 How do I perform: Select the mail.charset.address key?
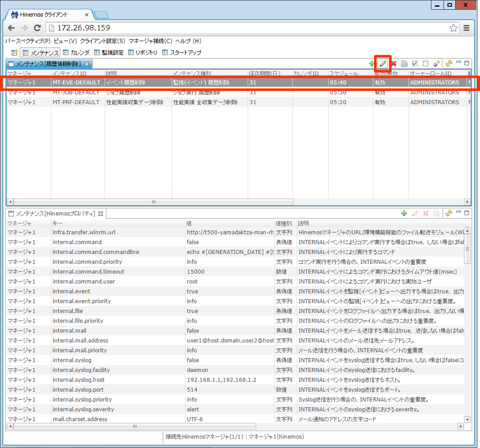pos(80,419)
